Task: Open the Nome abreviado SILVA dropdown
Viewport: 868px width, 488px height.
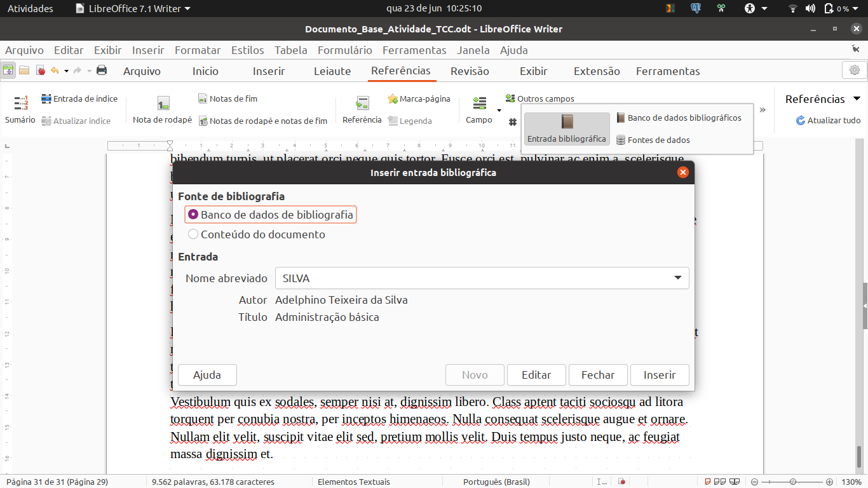Action: coord(482,278)
